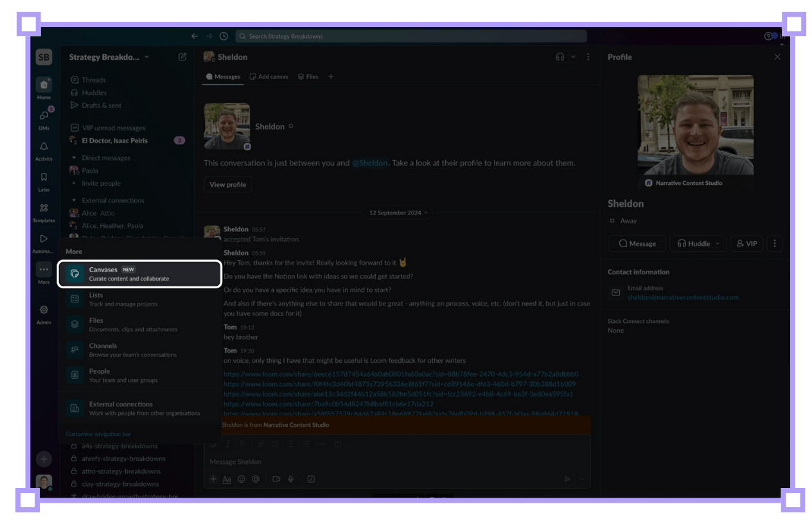
Task: Open send options chevron
Action: [582, 479]
